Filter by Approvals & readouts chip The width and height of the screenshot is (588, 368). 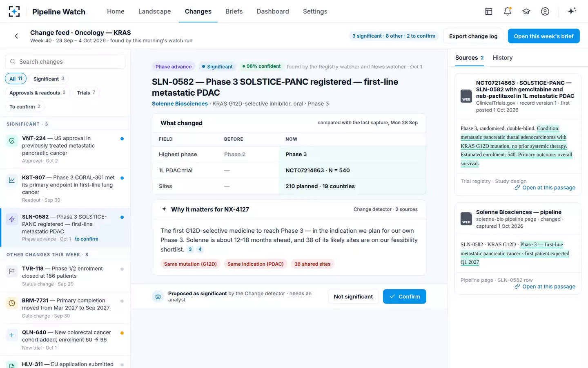(x=37, y=93)
